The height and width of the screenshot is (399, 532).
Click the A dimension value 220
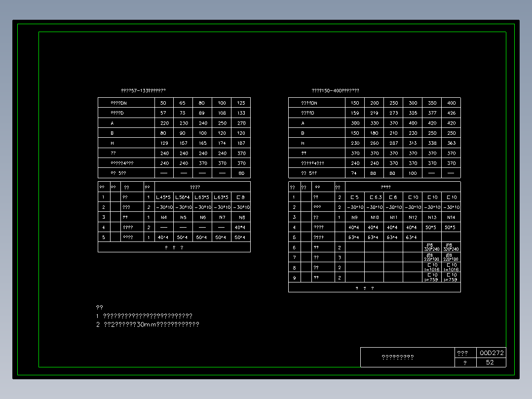164,123
